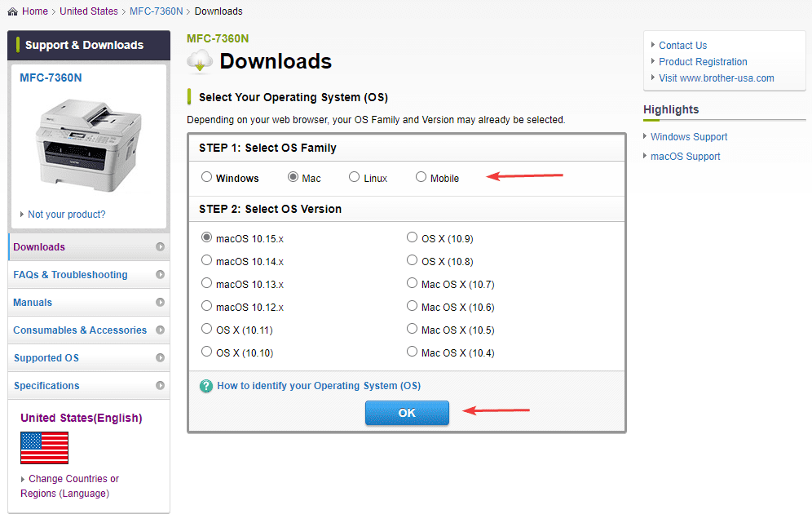The image size is (812, 514).
Task: Open the Manuals sidebar section
Action: 33,303
